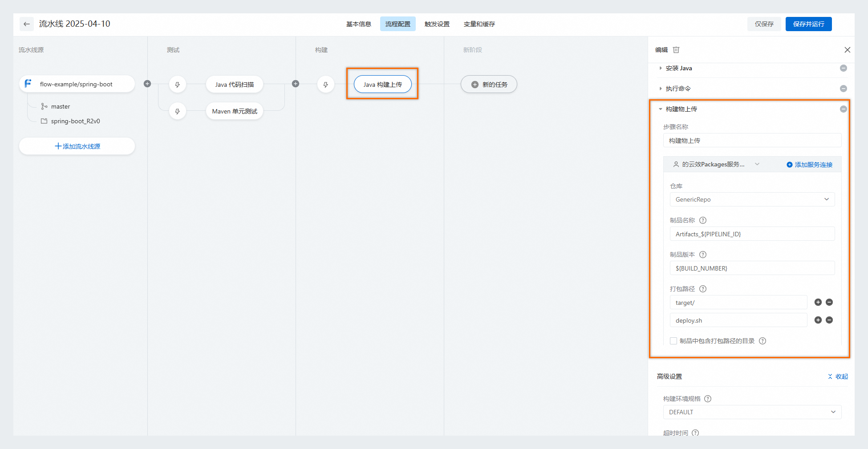Show help for 制品名称
This screenshot has height=449, width=868.
(703, 220)
